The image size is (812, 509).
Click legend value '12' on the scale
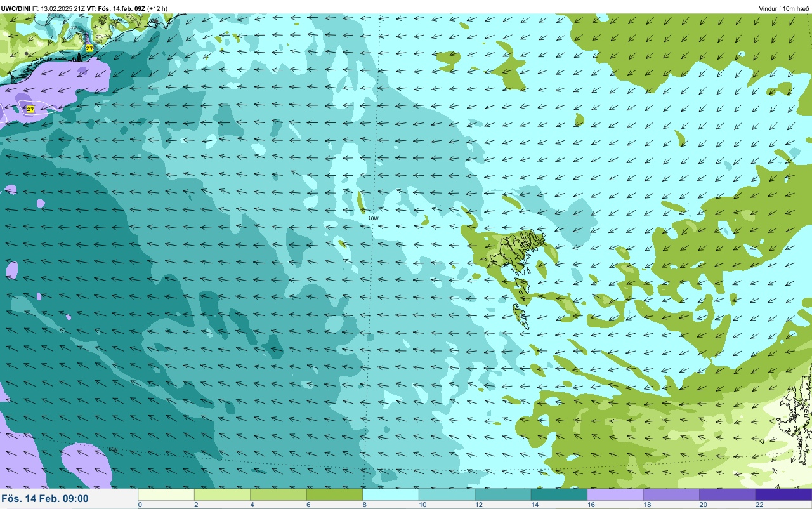tap(478, 505)
